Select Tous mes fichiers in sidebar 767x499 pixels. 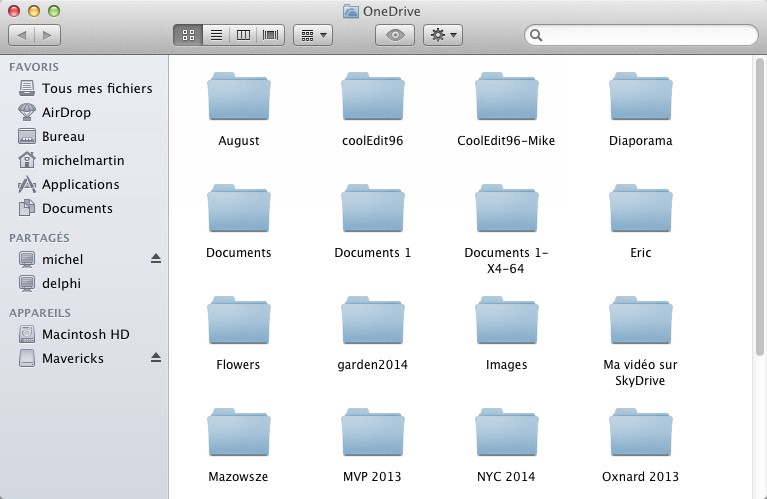[x=96, y=88]
